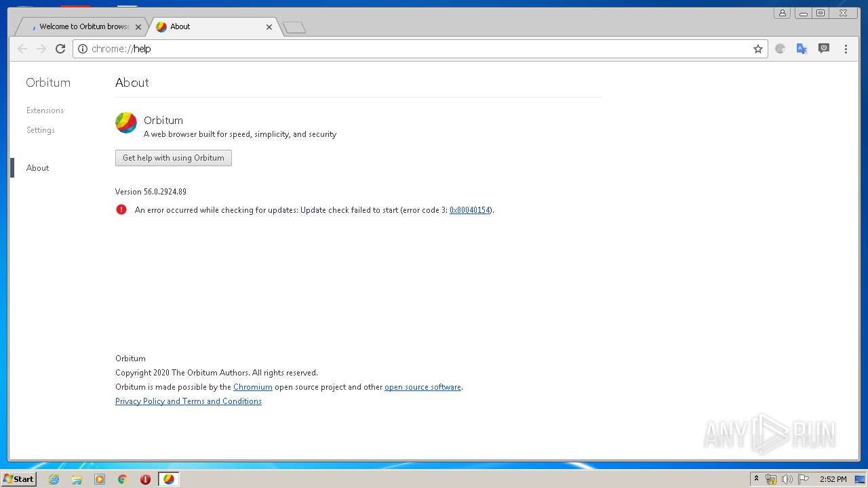Click the volume speaker tray icon
The image size is (868, 488).
[787, 479]
